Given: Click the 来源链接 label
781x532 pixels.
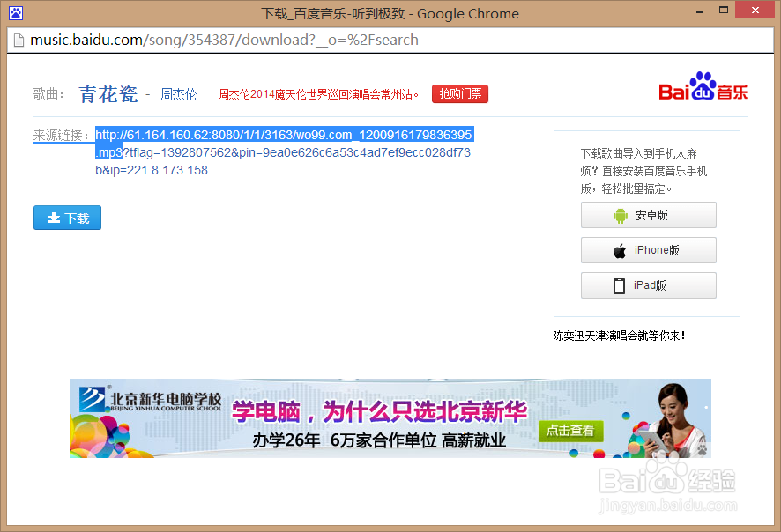Looking at the screenshot, I should [x=61, y=135].
